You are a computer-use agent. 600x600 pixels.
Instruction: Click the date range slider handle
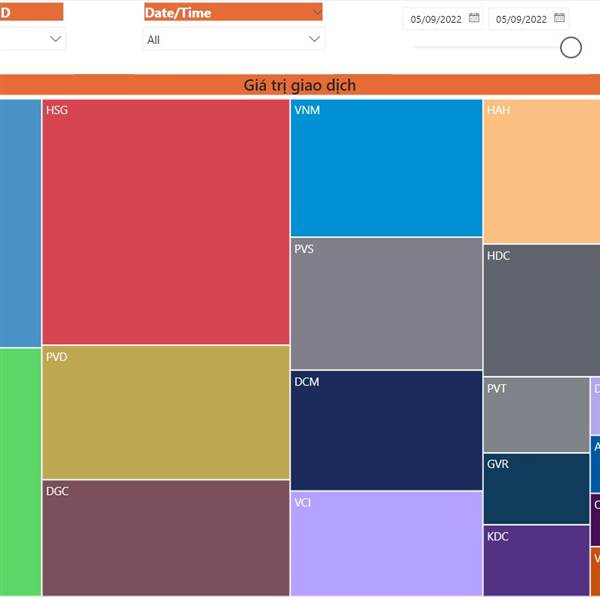pos(571,47)
